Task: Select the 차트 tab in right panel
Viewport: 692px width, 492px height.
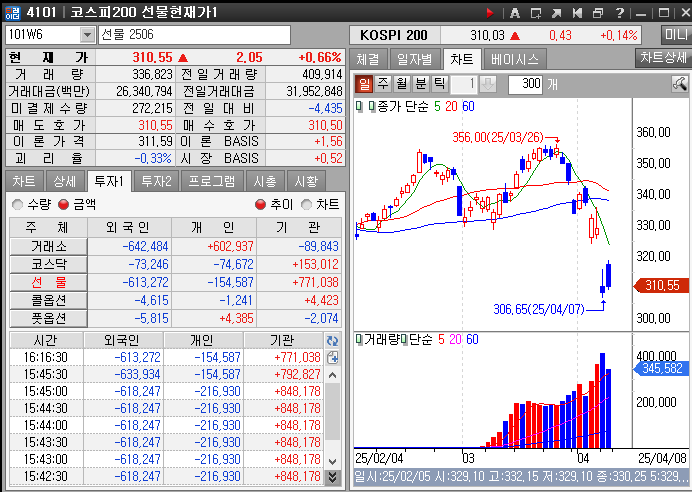Action: click(x=462, y=59)
